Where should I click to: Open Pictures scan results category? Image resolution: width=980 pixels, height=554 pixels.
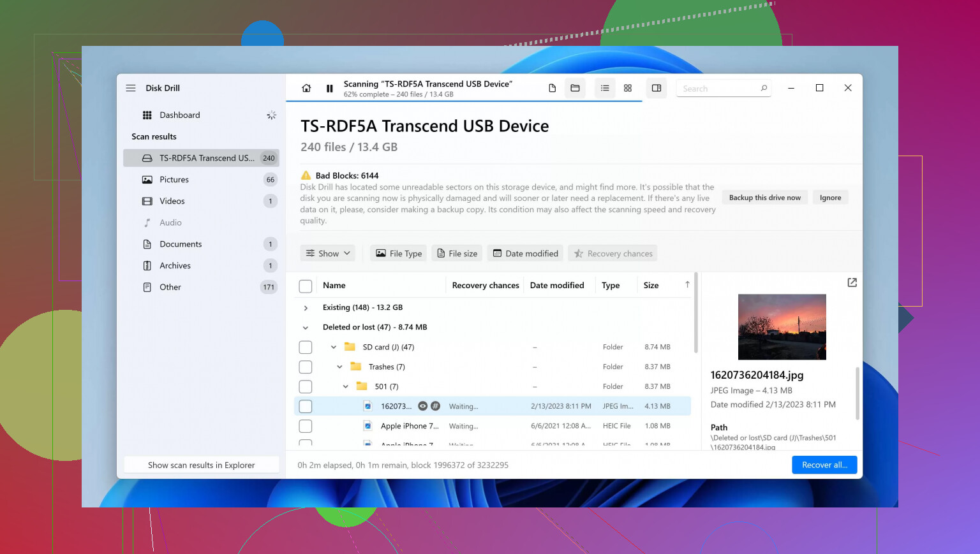174,180
